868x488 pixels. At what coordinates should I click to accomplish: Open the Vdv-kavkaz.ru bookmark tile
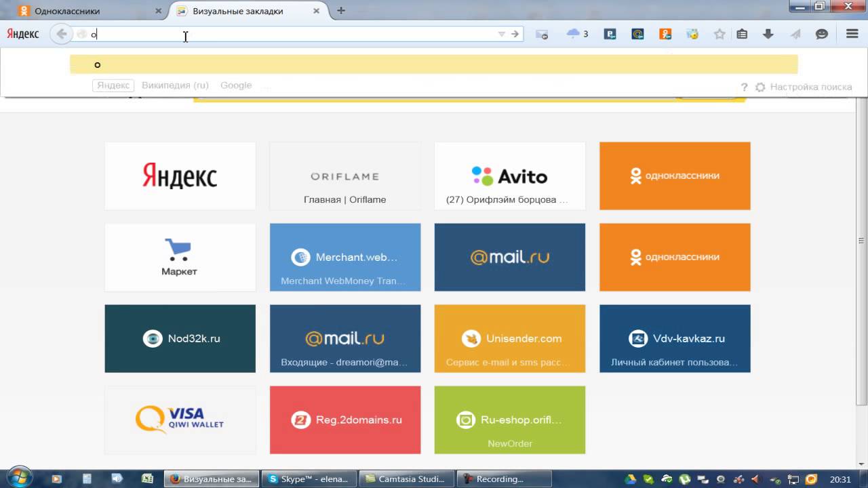coord(675,338)
